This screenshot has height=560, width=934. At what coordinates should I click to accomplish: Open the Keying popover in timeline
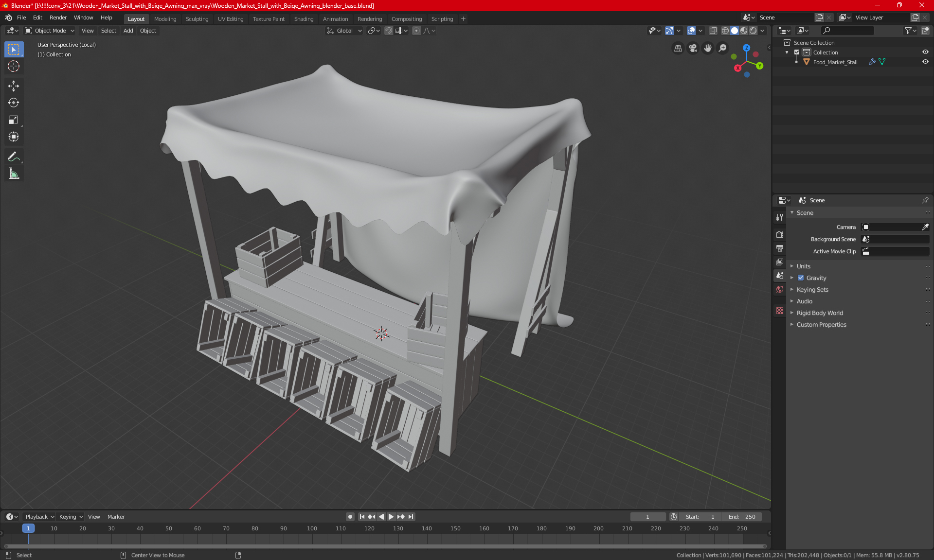[x=71, y=517]
